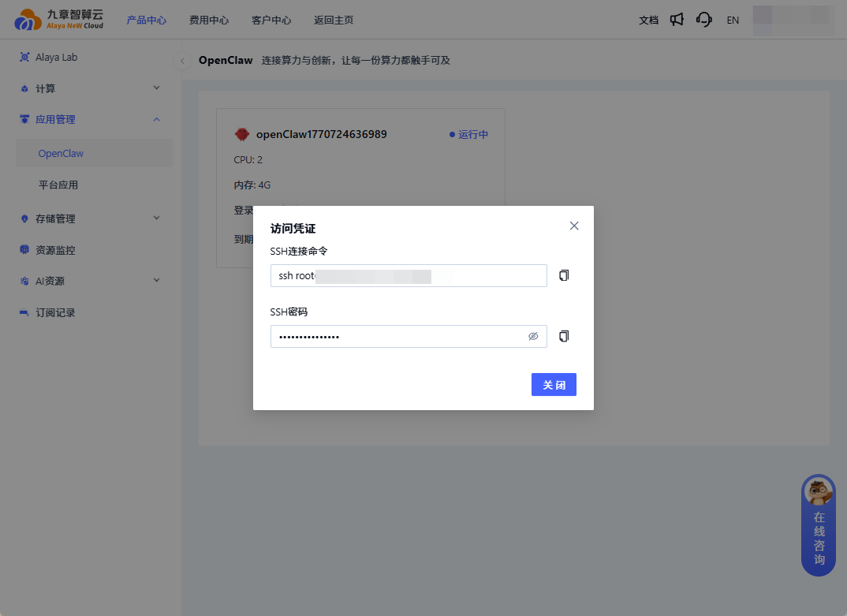
Task: Open the announcements megaphone icon
Action: tap(676, 20)
